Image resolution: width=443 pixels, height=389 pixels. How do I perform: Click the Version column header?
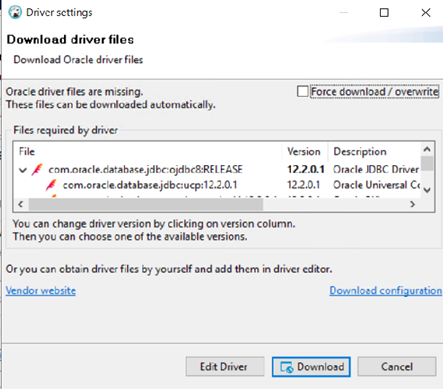pos(304,152)
